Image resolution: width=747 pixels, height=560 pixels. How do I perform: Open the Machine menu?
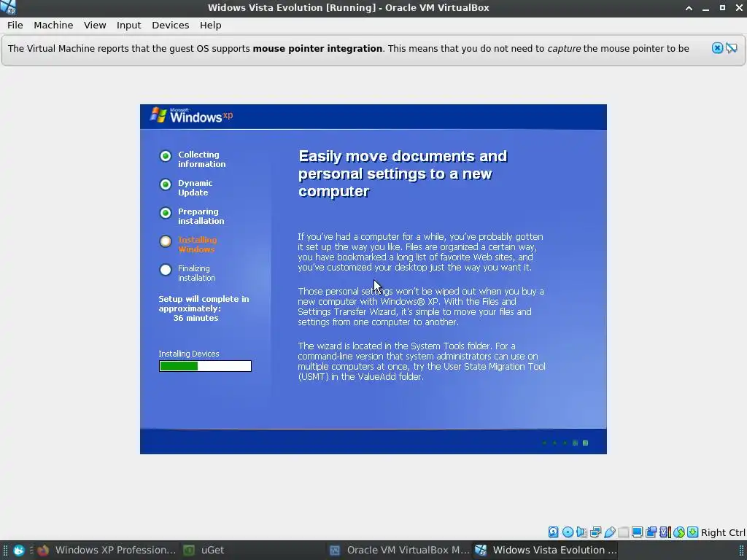[x=53, y=26]
